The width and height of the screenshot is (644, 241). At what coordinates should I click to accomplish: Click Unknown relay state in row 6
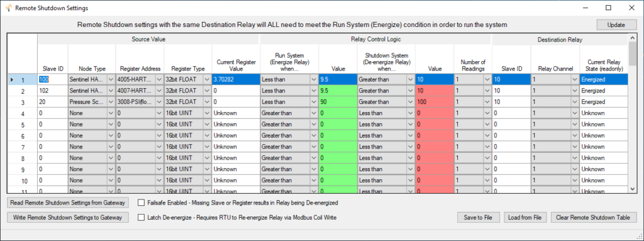(604, 135)
